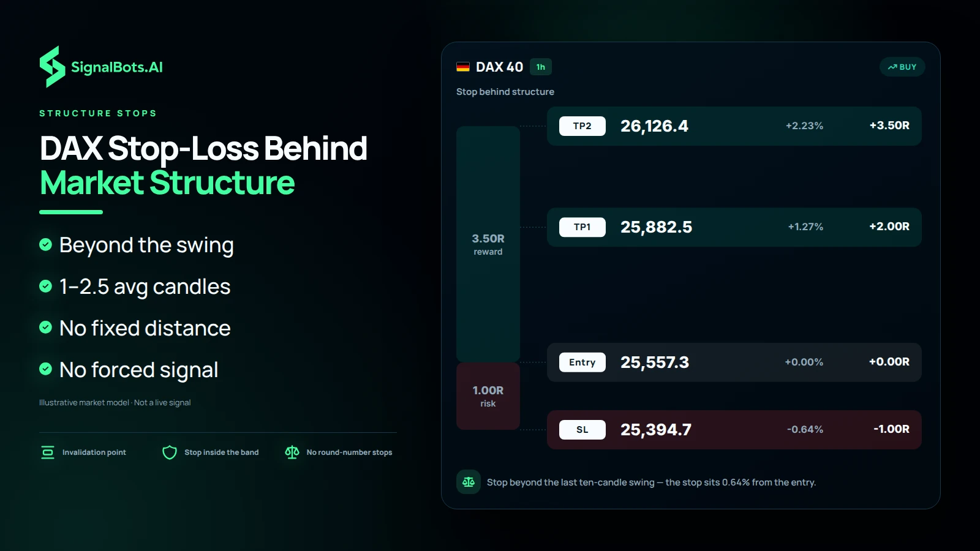Click the scales icon in the card footer

pos(469,482)
